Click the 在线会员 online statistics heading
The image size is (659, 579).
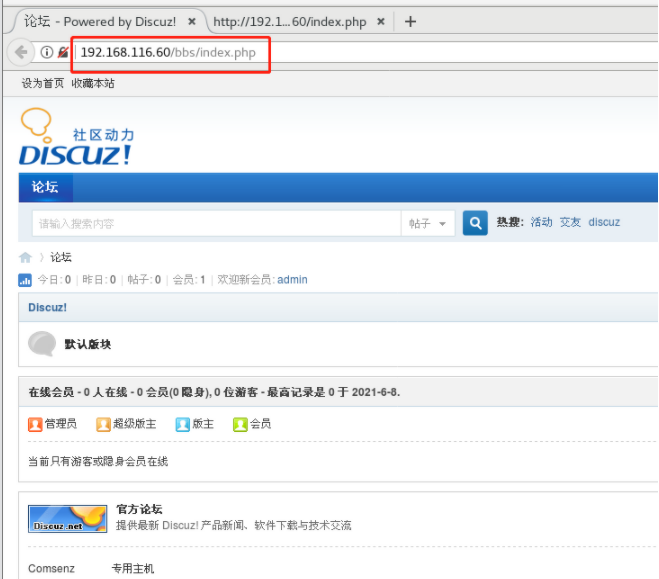point(214,392)
